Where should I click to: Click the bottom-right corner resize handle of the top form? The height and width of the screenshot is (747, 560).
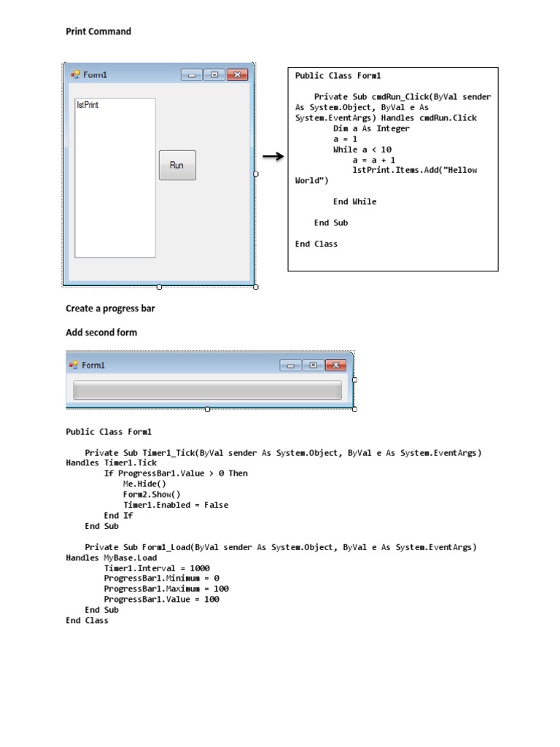click(x=256, y=287)
